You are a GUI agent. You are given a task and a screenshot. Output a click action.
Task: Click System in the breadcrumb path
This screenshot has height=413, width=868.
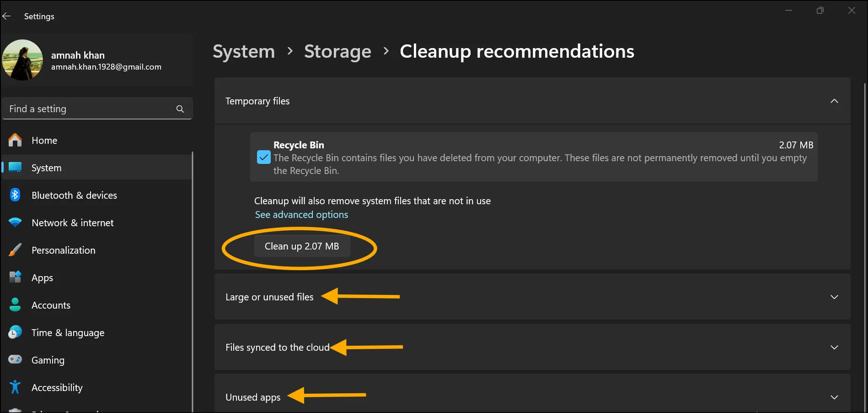click(243, 51)
